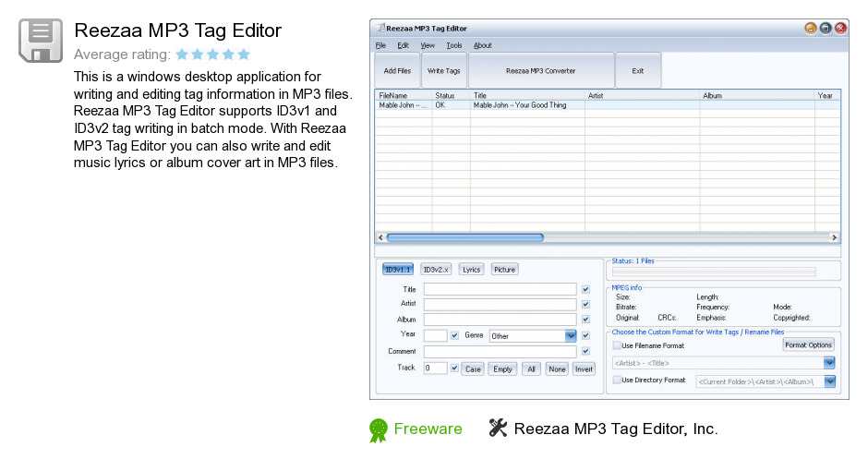Viewport: 868px width, 471px height.
Task: Enable Use Filename Format checkbox
Action: (x=617, y=345)
